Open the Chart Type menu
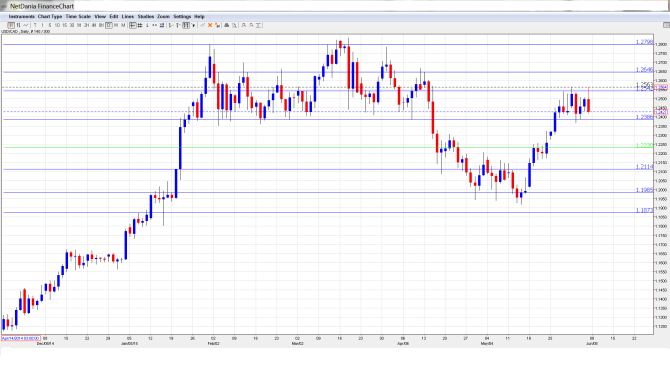This screenshot has width=670, height=377. [50, 17]
